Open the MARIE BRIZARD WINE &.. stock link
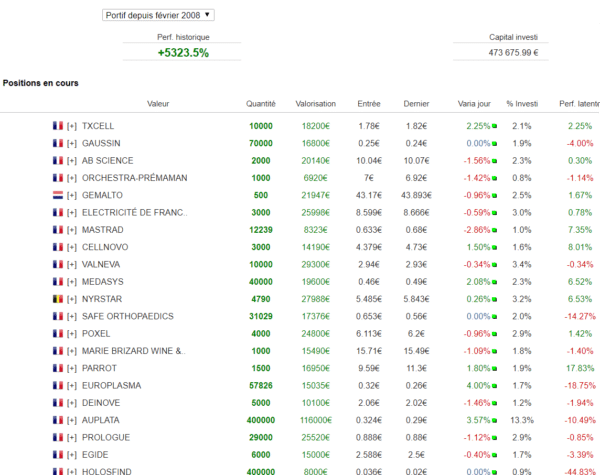The width and height of the screenshot is (600, 475). pyautogui.click(x=134, y=351)
